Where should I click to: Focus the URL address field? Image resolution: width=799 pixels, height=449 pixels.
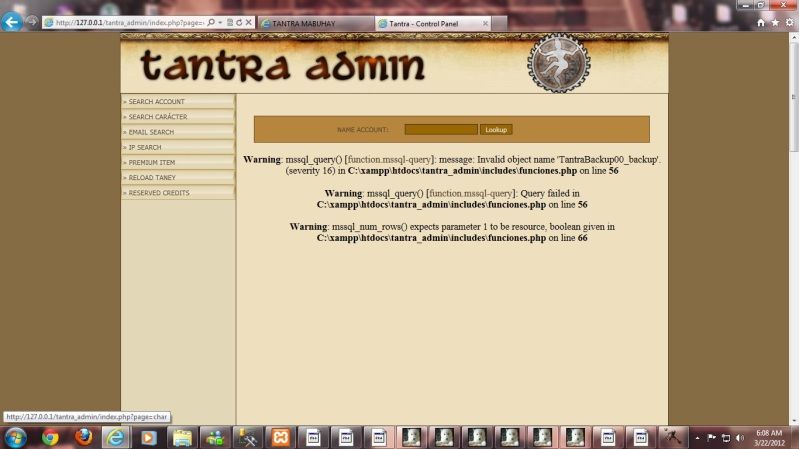pyautogui.click(x=129, y=23)
